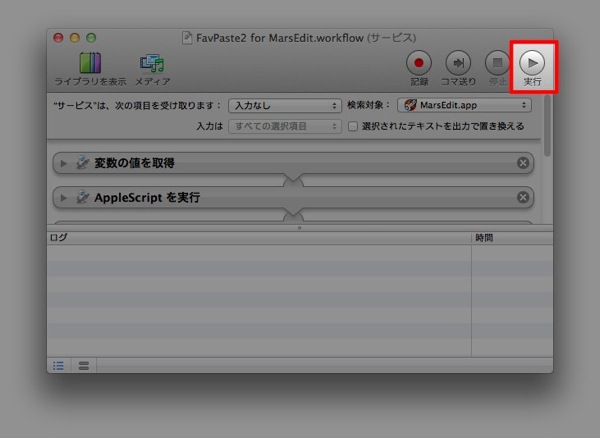The image size is (600, 438).
Task: Show the library panel
Action: coord(90,69)
